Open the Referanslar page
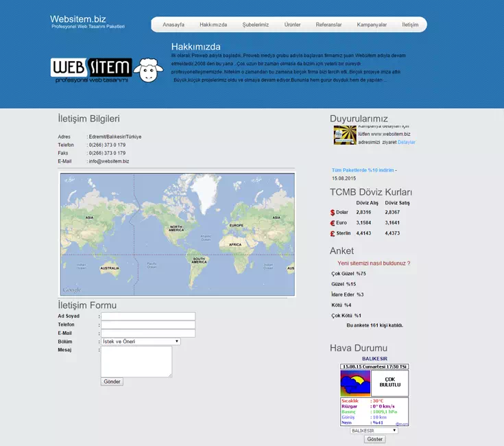Image resolution: width=504 pixels, height=446 pixels. pyautogui.click(x=328, y=25)
